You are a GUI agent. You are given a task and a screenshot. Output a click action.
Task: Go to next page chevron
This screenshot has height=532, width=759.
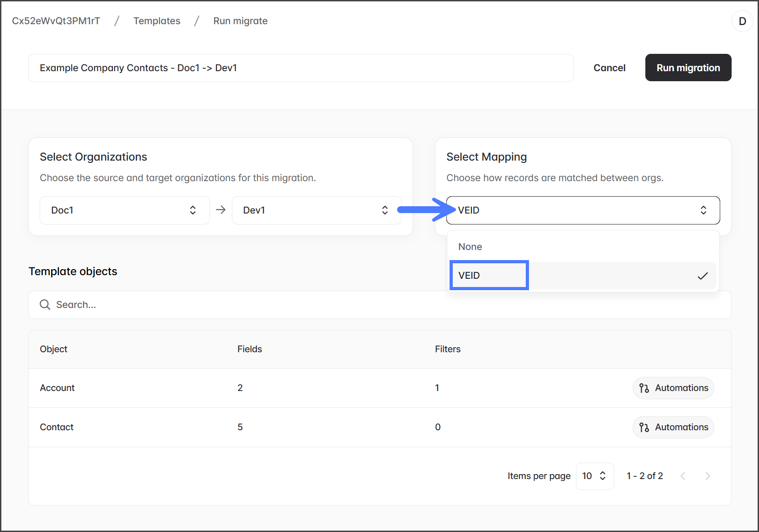(x=707, y=476)
